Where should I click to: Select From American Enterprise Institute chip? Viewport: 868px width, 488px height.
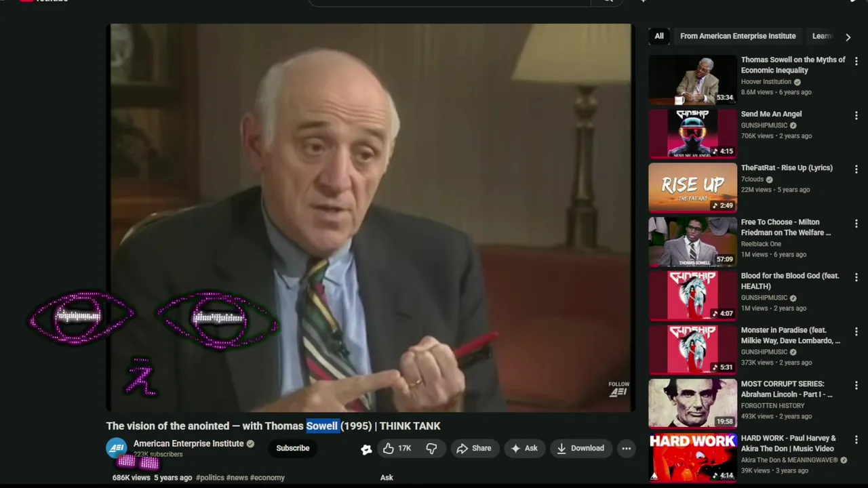tap(738, 36)
